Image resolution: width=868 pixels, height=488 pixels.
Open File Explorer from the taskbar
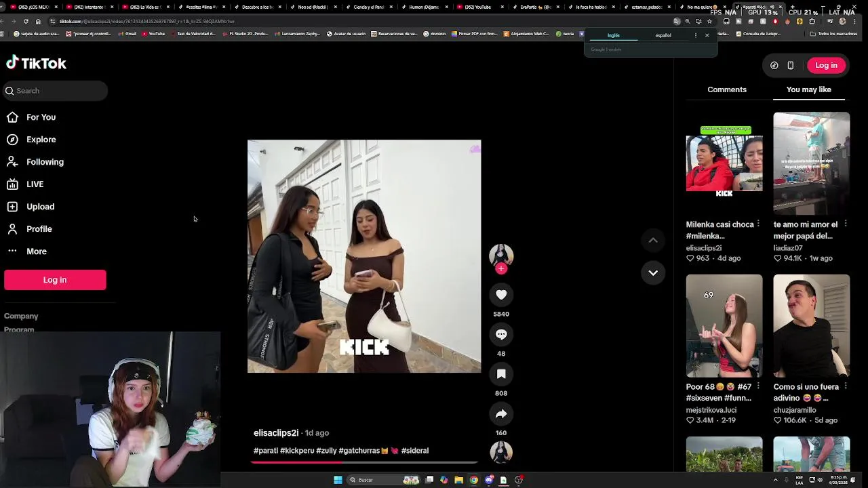(x=459, y=480)
